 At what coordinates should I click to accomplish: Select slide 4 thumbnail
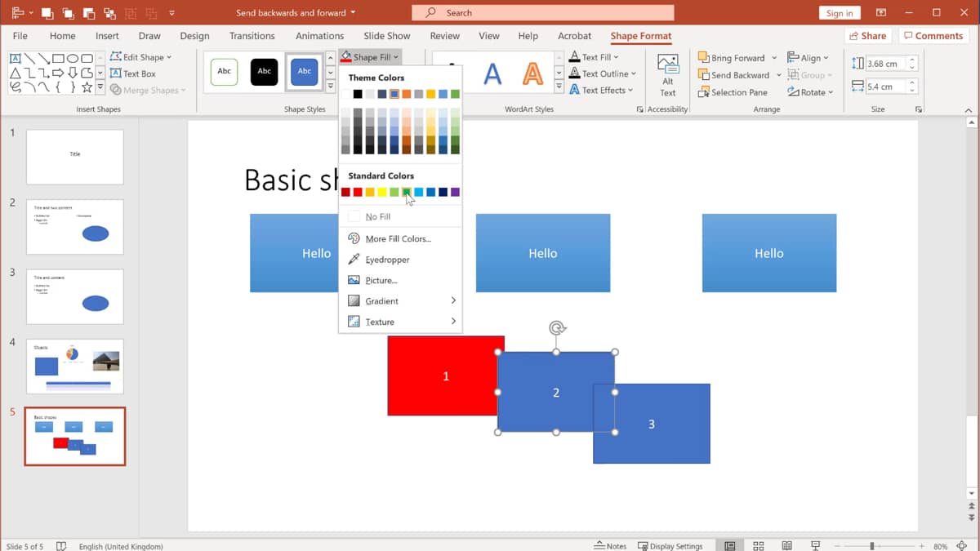coord(75,367)
